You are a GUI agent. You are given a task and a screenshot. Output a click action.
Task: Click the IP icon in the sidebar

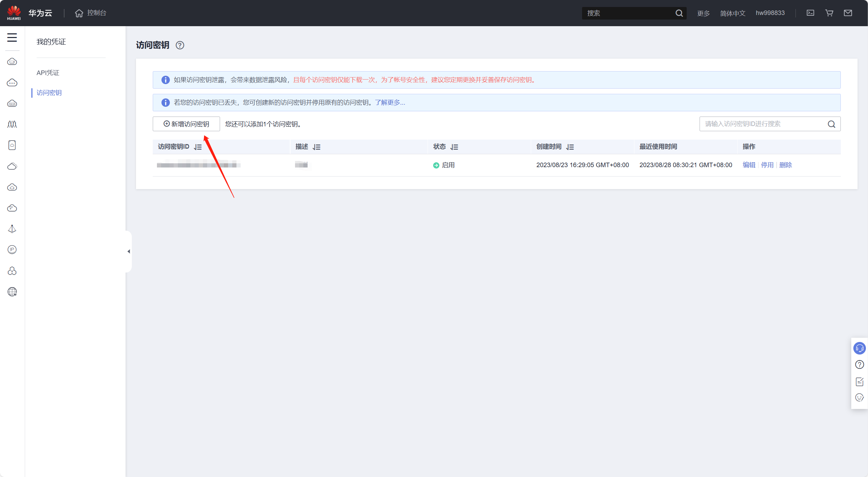click(12, 249)
